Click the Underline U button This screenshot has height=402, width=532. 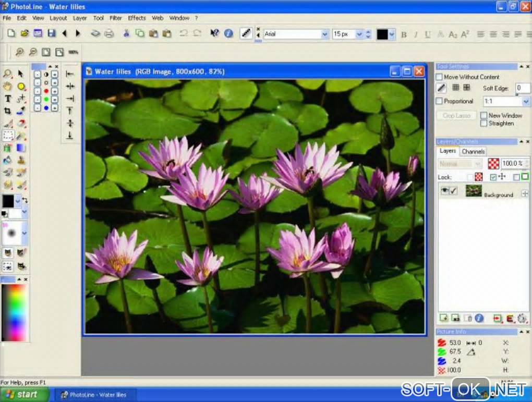point(428,34)
